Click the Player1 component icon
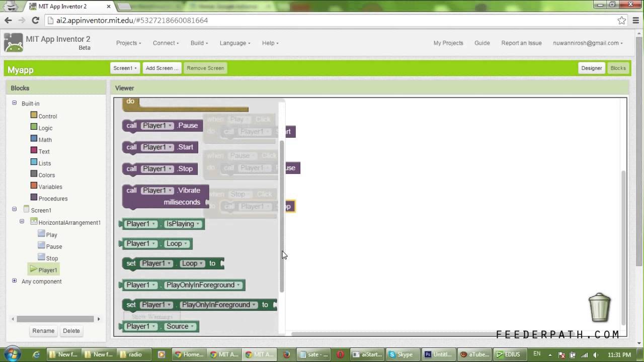Screen dimensions: 644x362 (x=34, y=268)
